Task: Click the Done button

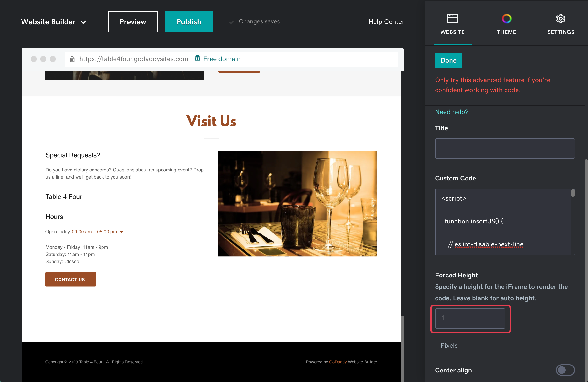Action: [448, 60]
